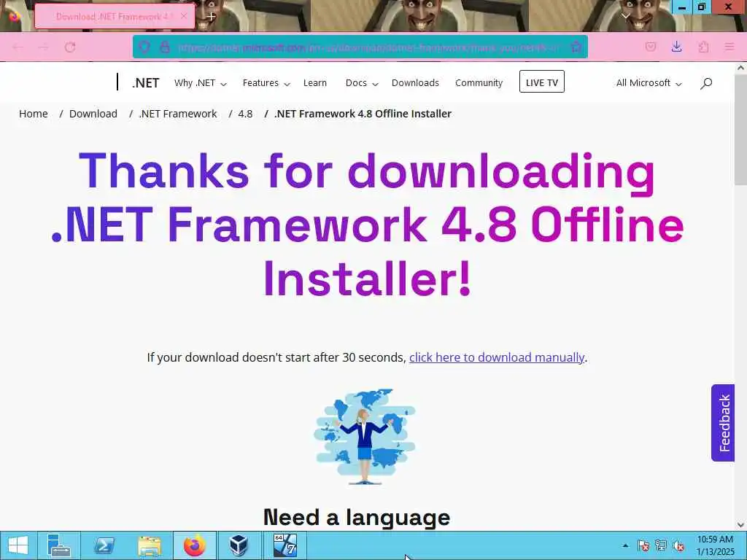Select the Download .NET Framework tab
The height and width of the screenshot is (560, 747).
click(115, 16)
